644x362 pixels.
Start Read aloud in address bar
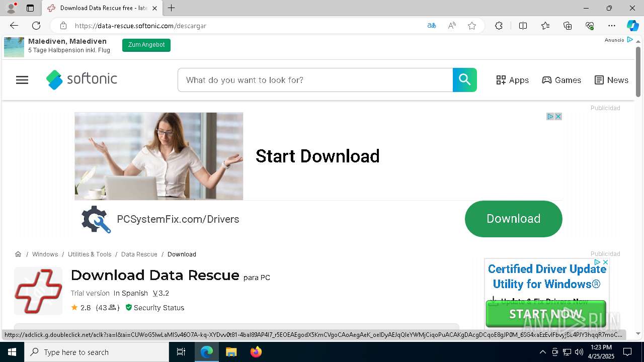point(452,26)
